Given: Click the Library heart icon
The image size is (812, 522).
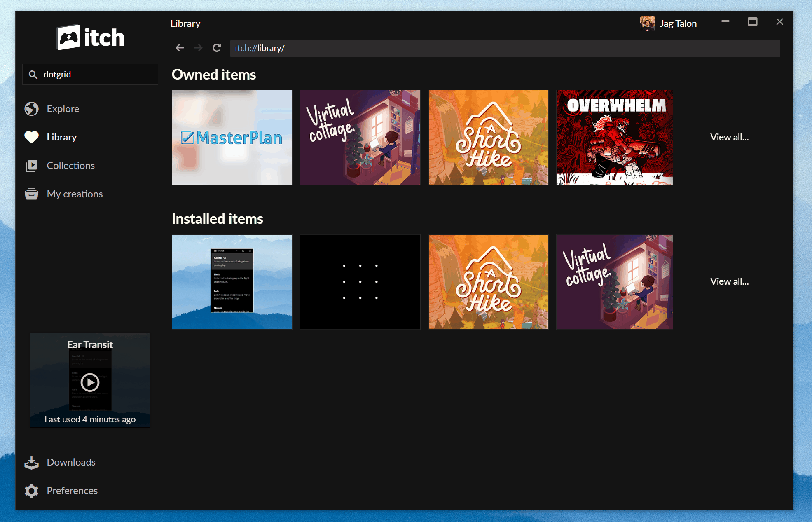Looking at the screenshot, I should (x=31, y=137).
